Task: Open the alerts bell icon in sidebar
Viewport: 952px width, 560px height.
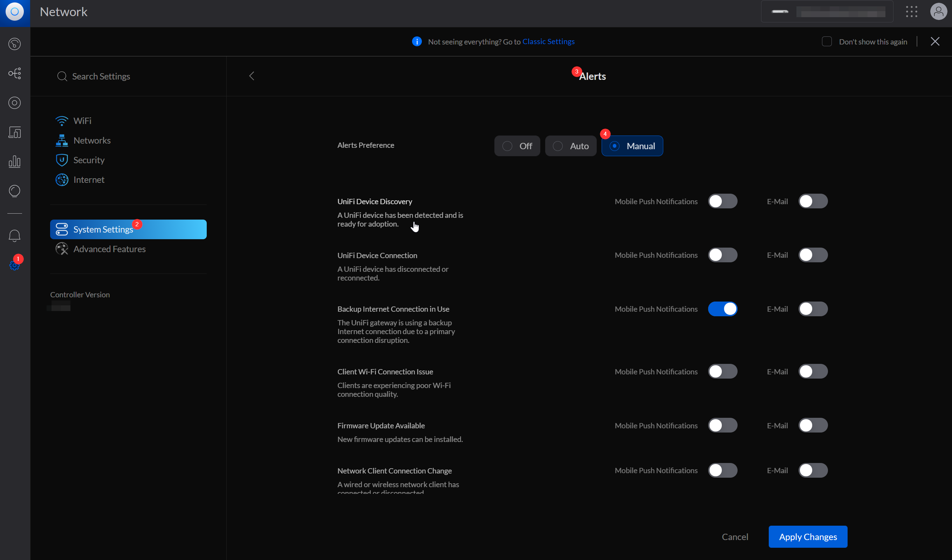Action: [14, 236]
